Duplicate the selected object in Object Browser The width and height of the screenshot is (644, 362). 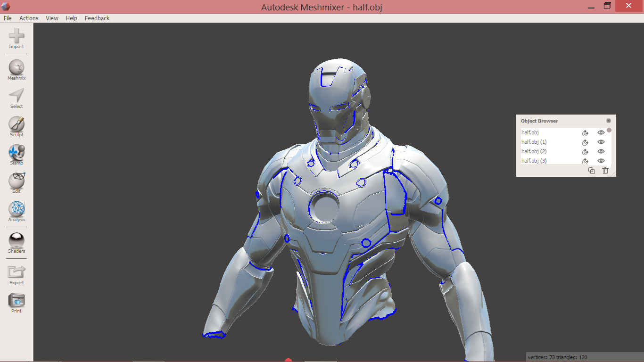(x=592, y=171)
